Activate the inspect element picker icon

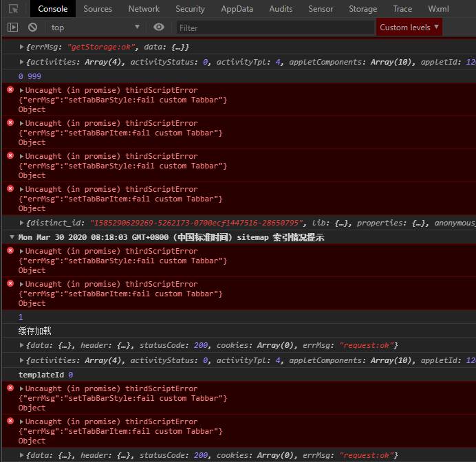tap(13, 9)
